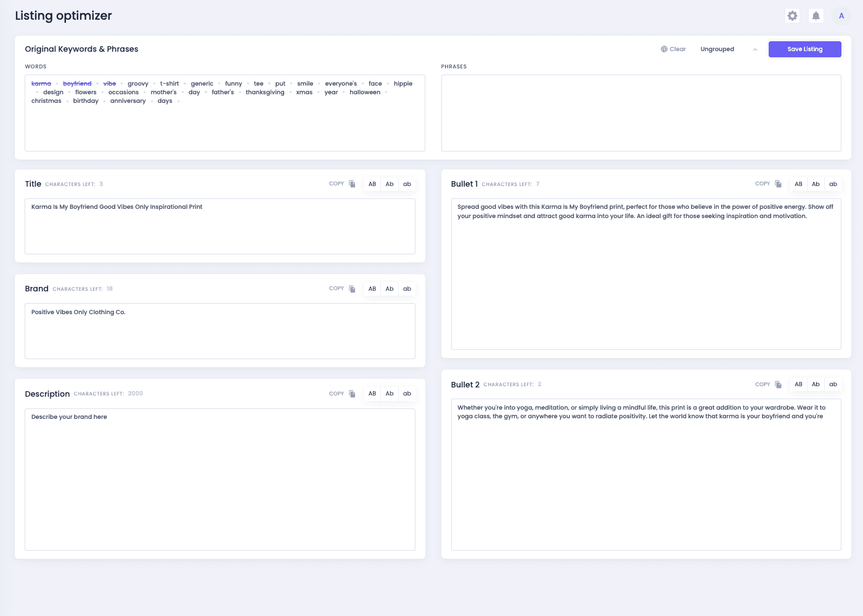This screenshot has width=863, height=616.
Task: Clear the original keywords list
Action: [x=673, y=49]
